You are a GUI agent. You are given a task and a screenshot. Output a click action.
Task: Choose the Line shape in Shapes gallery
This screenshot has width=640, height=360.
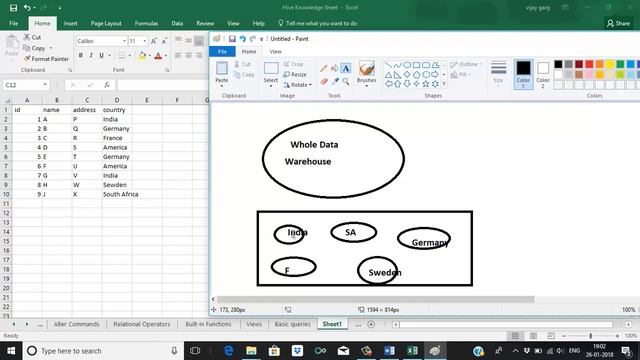pos(388,65)
